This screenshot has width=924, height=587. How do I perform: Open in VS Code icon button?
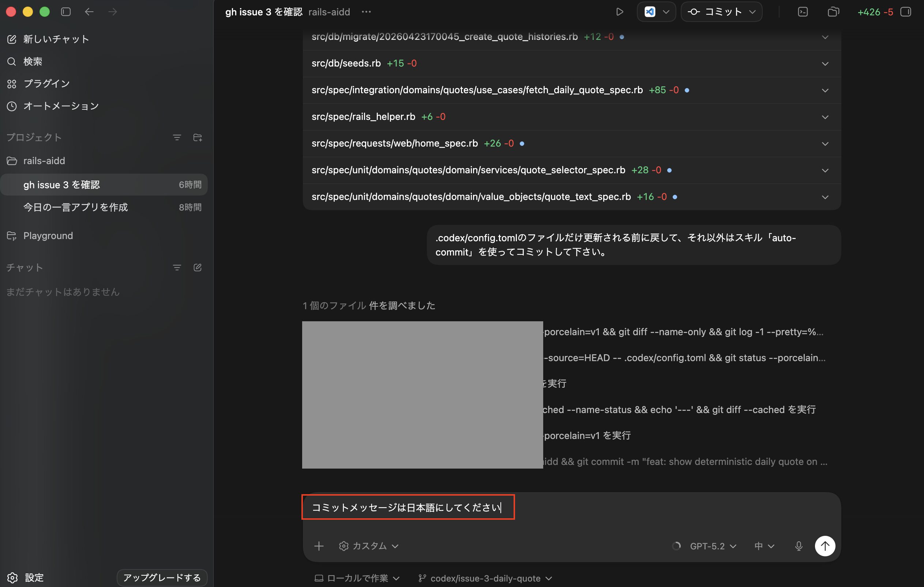tap(650, 12)
